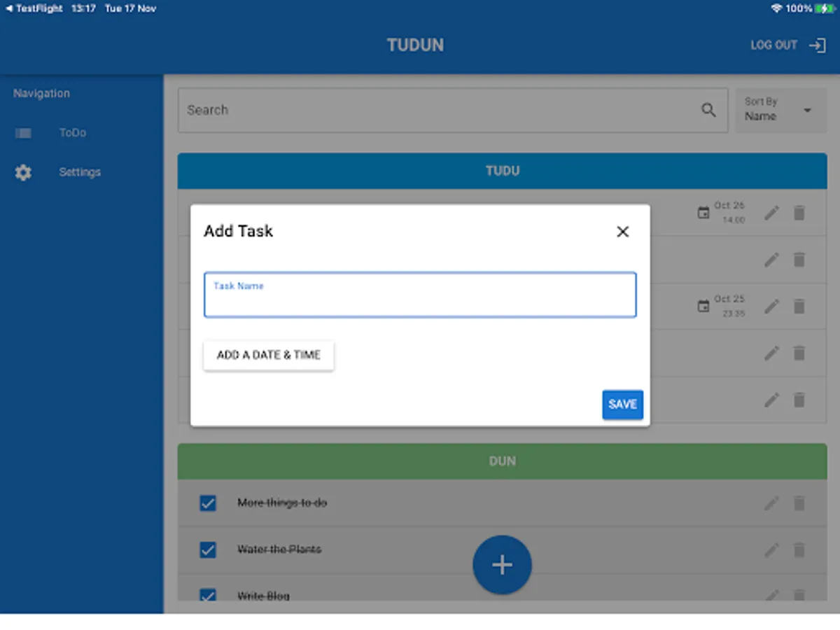Focus the Task Name input field
Screen dimensions: 840x630
tap(420, 295)
